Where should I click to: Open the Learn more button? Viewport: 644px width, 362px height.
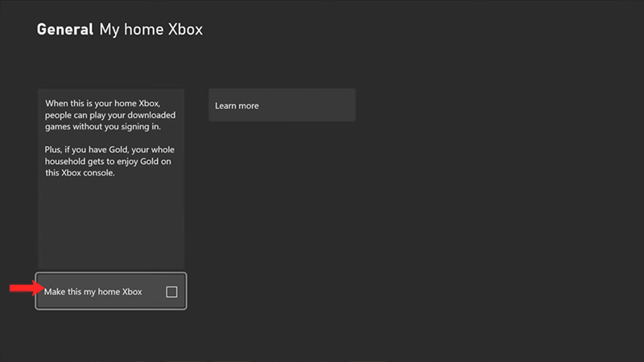(282, 105)
